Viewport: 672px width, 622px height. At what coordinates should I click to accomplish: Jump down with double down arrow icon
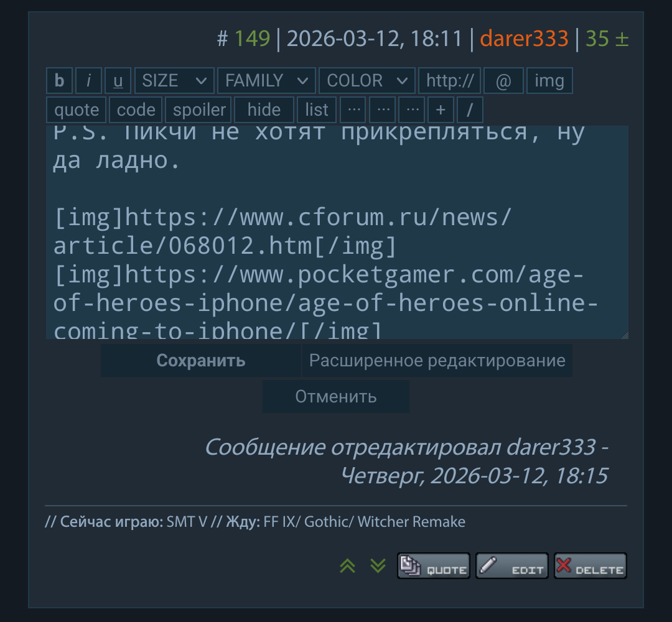tap(378, 566)
